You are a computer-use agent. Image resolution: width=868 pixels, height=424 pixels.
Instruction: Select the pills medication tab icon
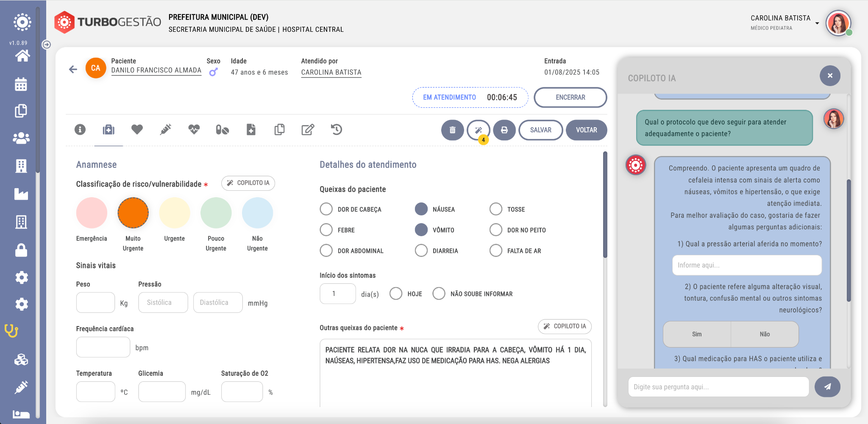(x=222, y=129)
